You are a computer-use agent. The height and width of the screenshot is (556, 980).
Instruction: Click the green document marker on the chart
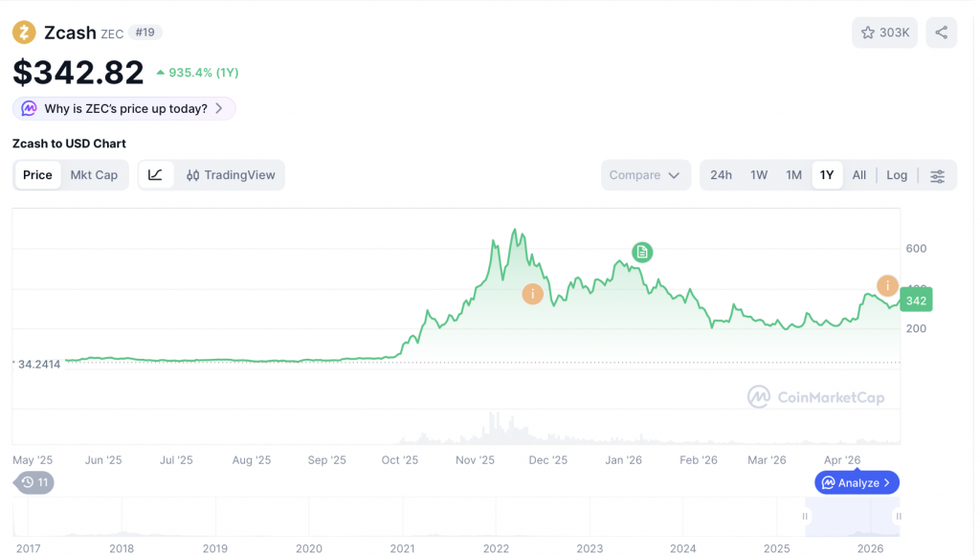[x=640, y=252]
